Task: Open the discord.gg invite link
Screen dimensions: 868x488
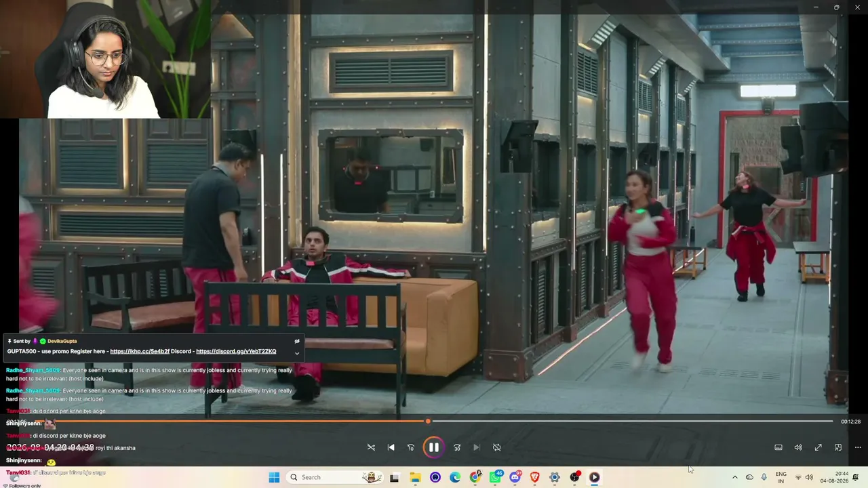Action: point(236,351)
